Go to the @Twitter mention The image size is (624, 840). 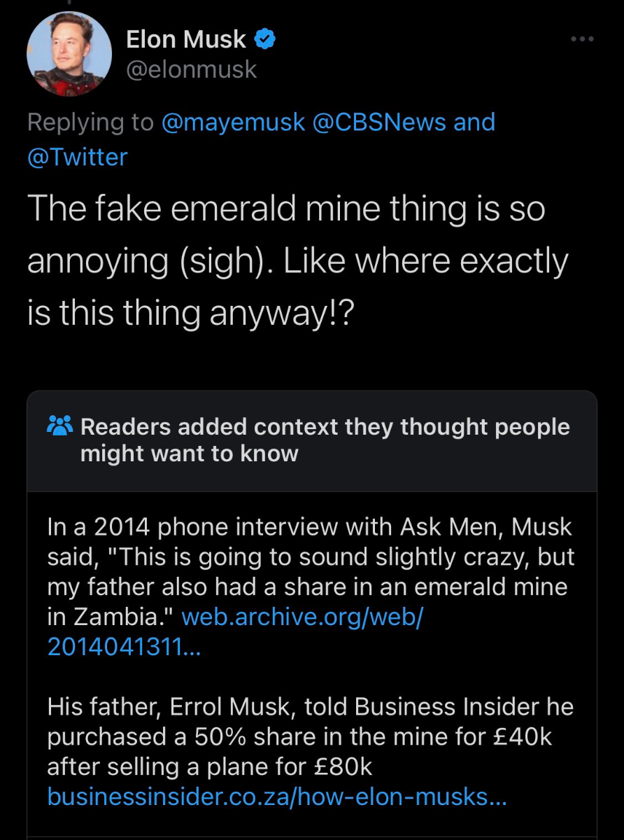click(77, 157)
